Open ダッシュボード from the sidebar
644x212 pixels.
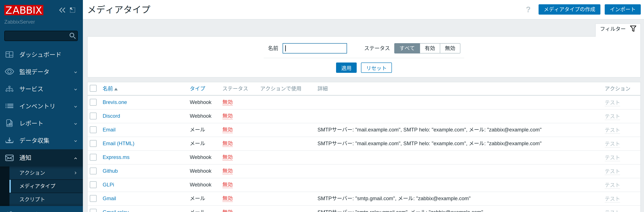point(40,55)
